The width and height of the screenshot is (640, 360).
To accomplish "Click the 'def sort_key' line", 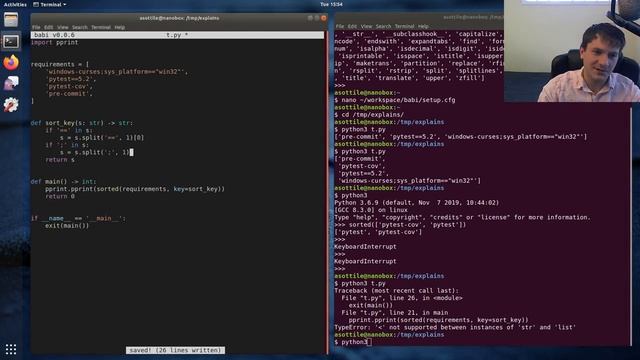I will tap(82, 123).
